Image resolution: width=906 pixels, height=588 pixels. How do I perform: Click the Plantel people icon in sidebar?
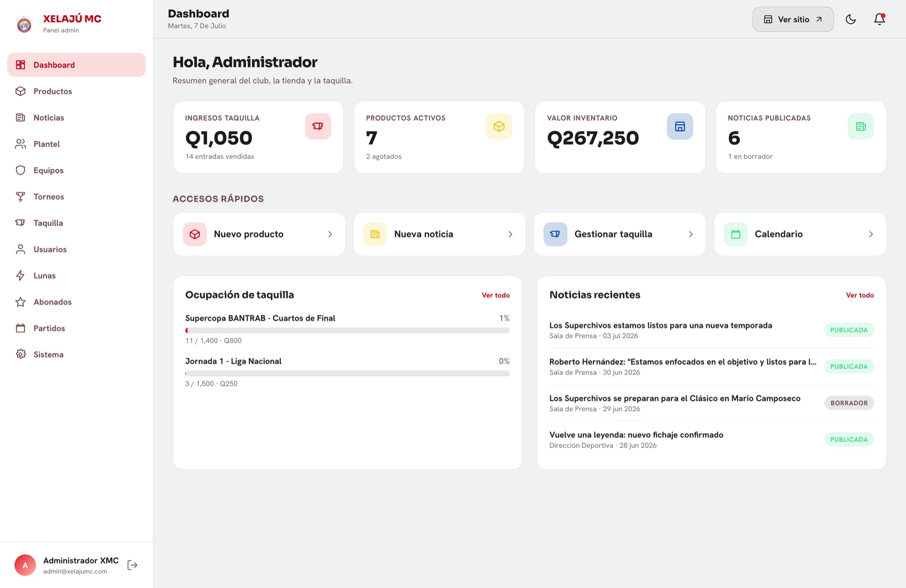click(x=21, y=144)
